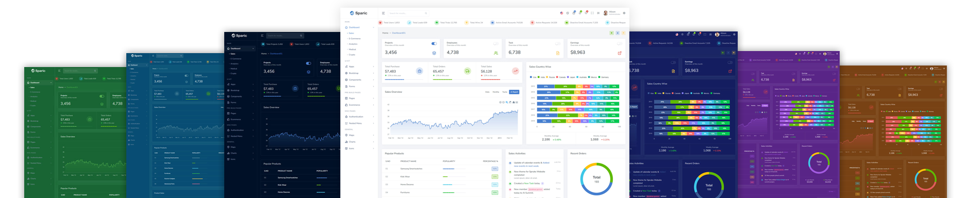The image size is (980, 198).
Task: Click the Total Orders truck icon
Action: pyautogui.click(x=467, y=71)
